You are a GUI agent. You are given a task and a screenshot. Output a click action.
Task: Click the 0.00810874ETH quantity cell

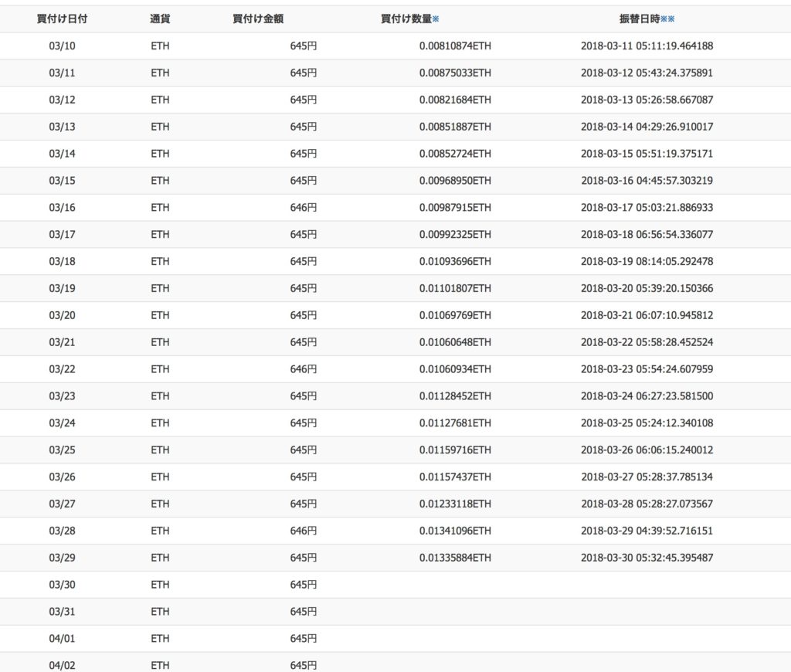(455, 46)
